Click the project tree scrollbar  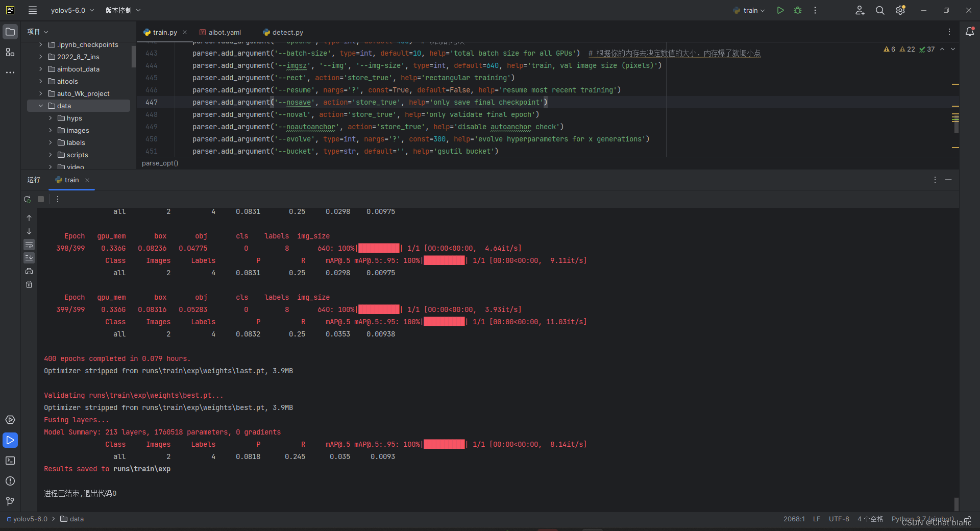click(134, 56)
